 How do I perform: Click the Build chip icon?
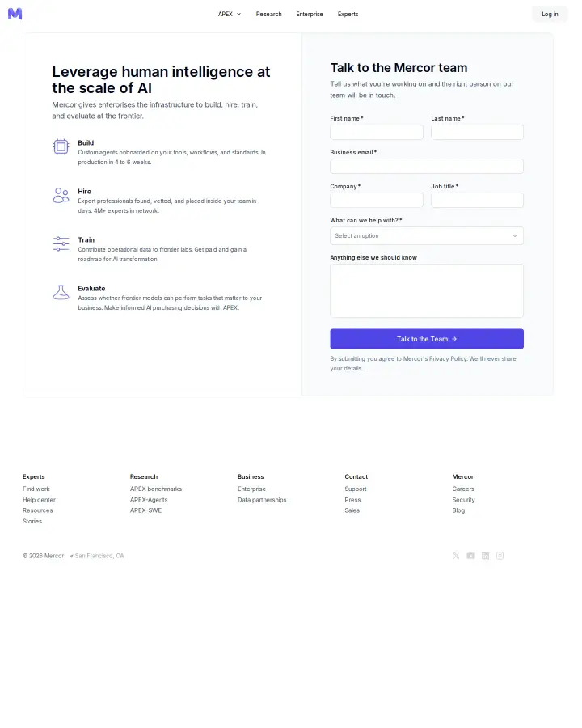pos(61,146)
